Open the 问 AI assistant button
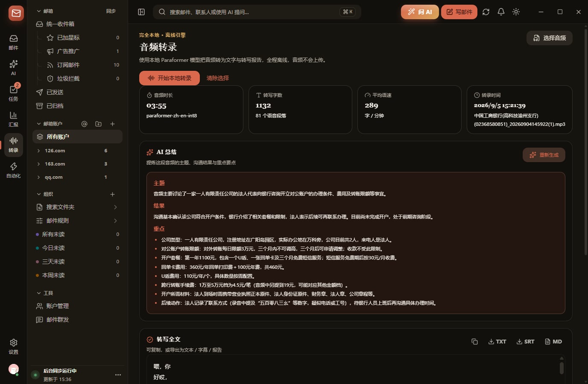The width and height of the screenshot is (588, 384). click(x=420, y=12)
